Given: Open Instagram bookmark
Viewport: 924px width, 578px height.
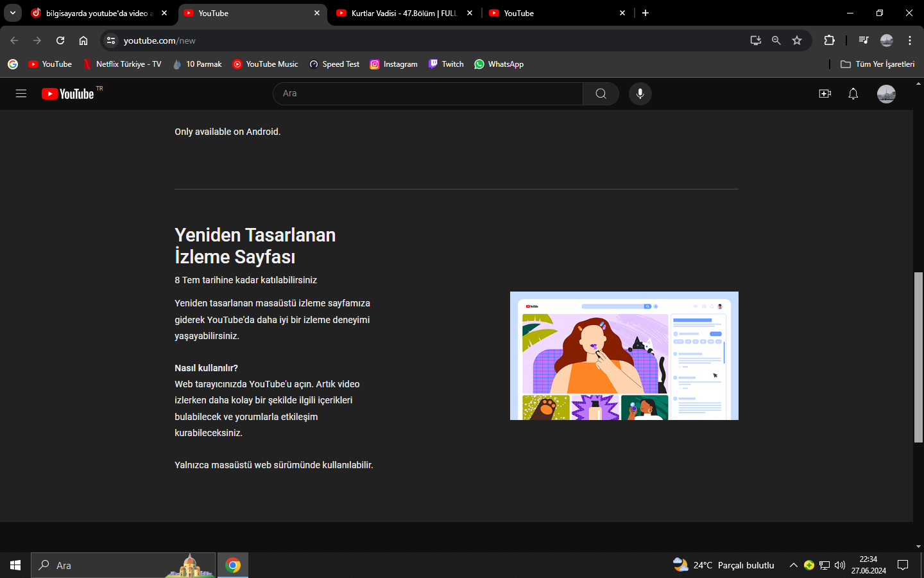Looking at the screenshot, I should tap(394, 64).
